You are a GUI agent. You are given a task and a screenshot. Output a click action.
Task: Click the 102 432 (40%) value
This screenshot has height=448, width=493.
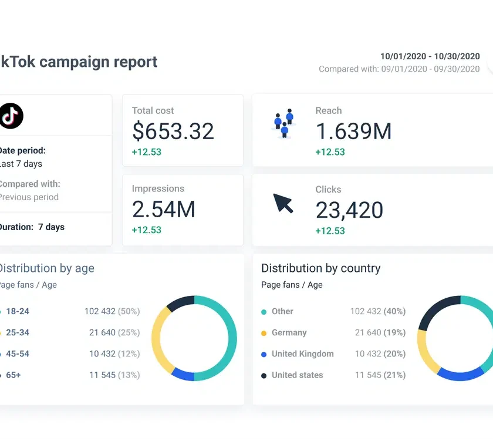378,311
